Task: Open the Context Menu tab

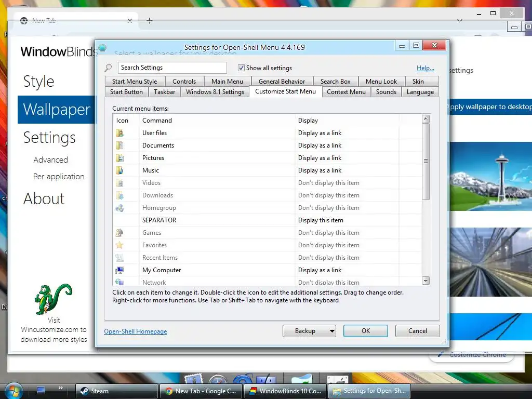Action: click(347, 92)
